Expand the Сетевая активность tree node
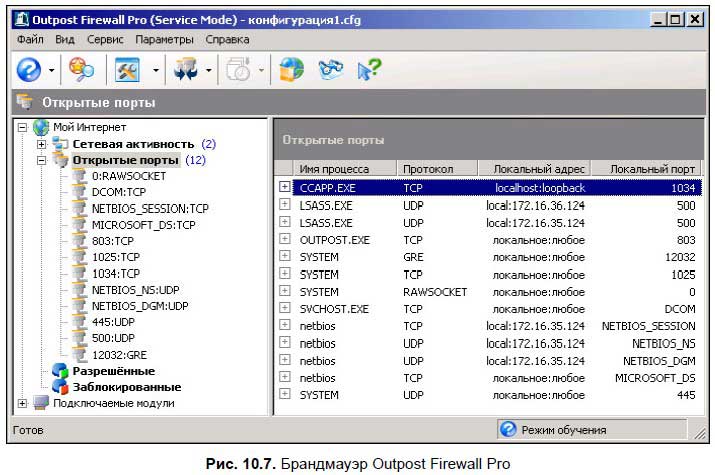 click(42, 144)
